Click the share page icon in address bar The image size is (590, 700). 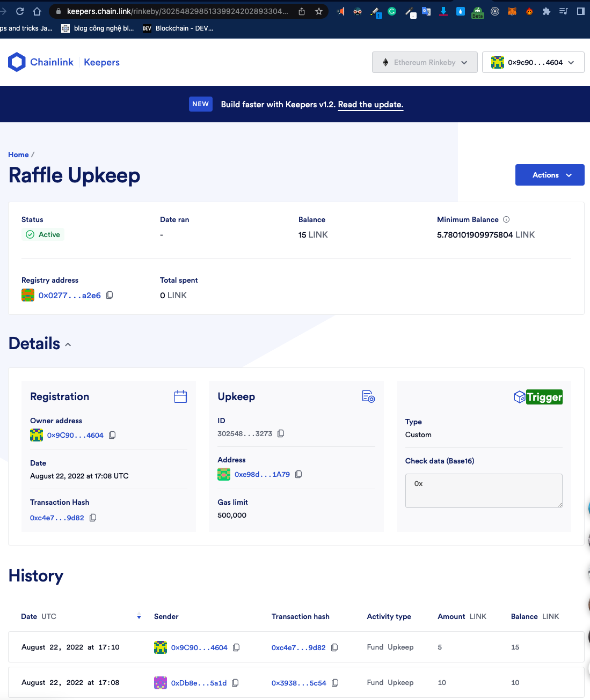(302, 11)
